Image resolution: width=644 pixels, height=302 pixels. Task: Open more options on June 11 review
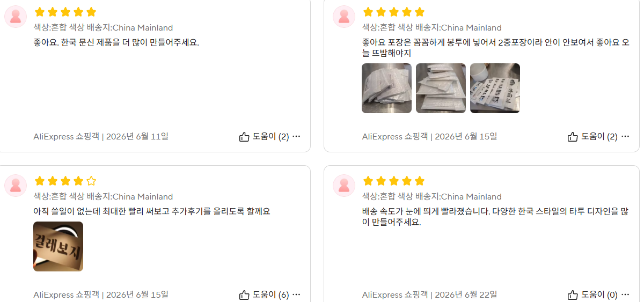[296, 136]
